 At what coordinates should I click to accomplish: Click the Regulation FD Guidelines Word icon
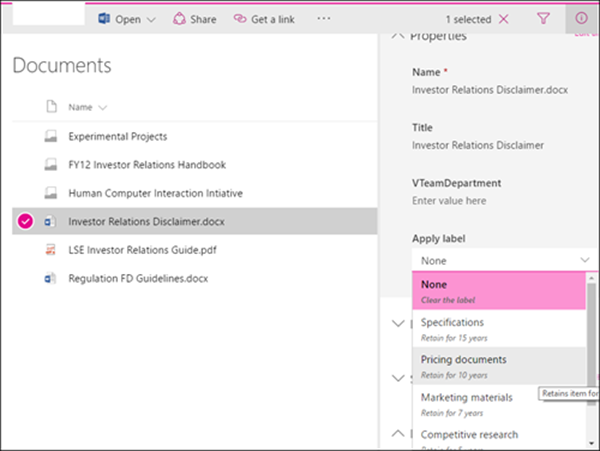point(50,278)
